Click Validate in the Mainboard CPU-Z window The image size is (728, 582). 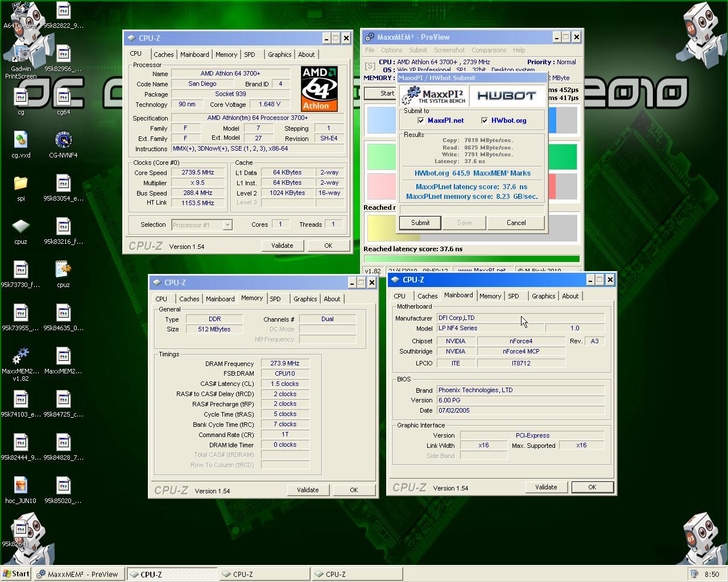tap(546, 487)
